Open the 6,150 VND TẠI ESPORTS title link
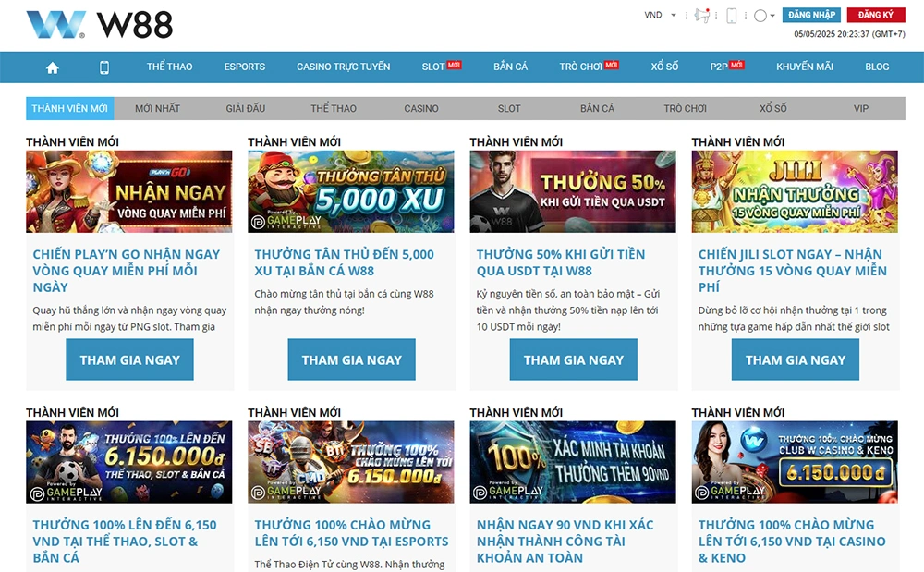924x572 pixels. 351,533
